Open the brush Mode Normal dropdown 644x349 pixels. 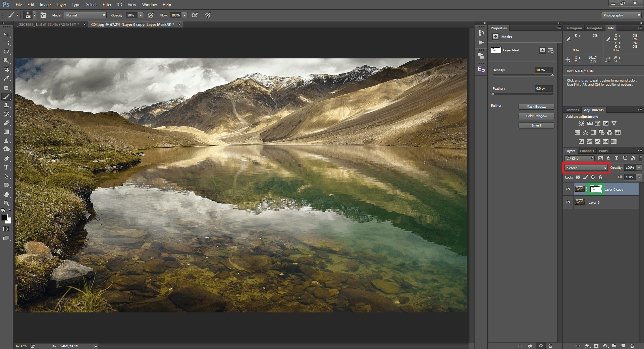pos(85,15)
